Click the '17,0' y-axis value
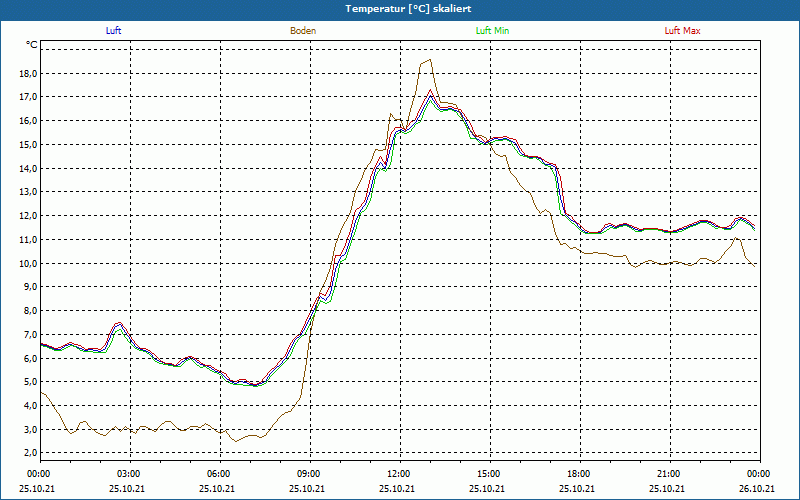This screenshot has width=800, height=500. coord(28,97)
